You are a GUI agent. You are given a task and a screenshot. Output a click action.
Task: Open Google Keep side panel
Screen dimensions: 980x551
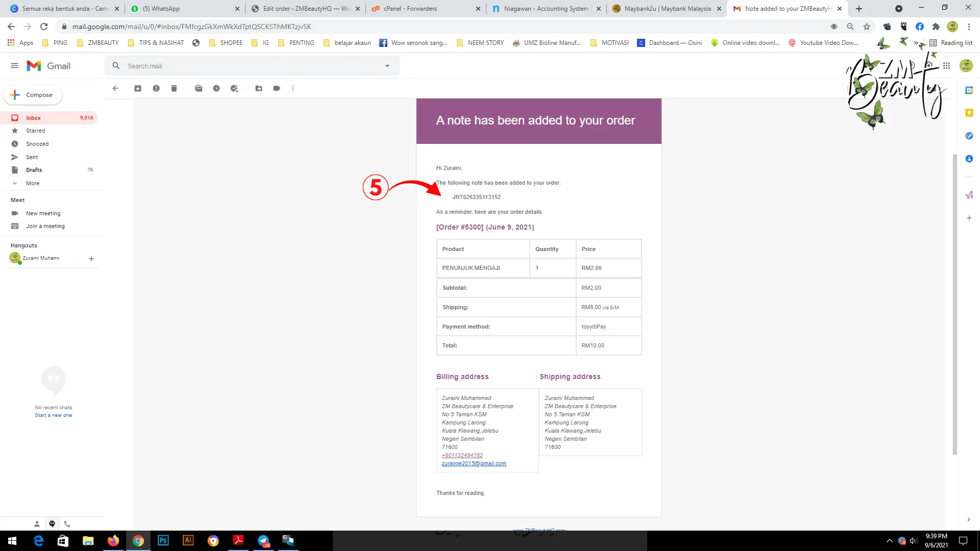tap(969, 113)
